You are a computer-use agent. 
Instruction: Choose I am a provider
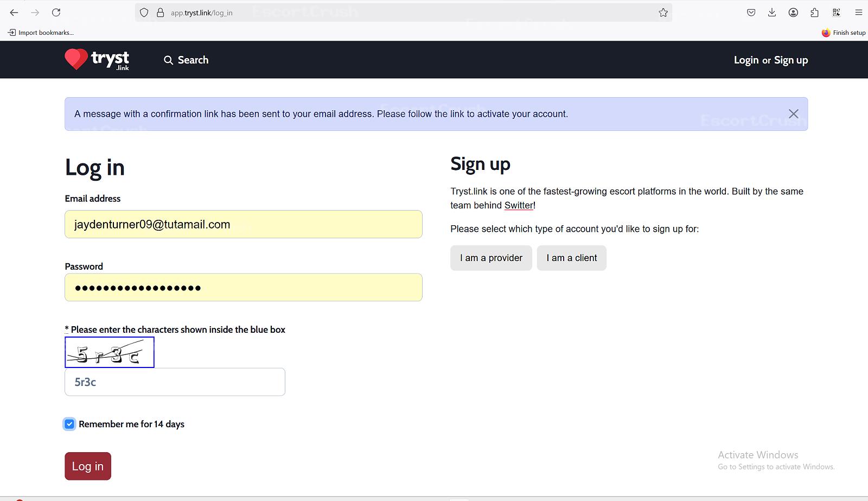point(491,258)
